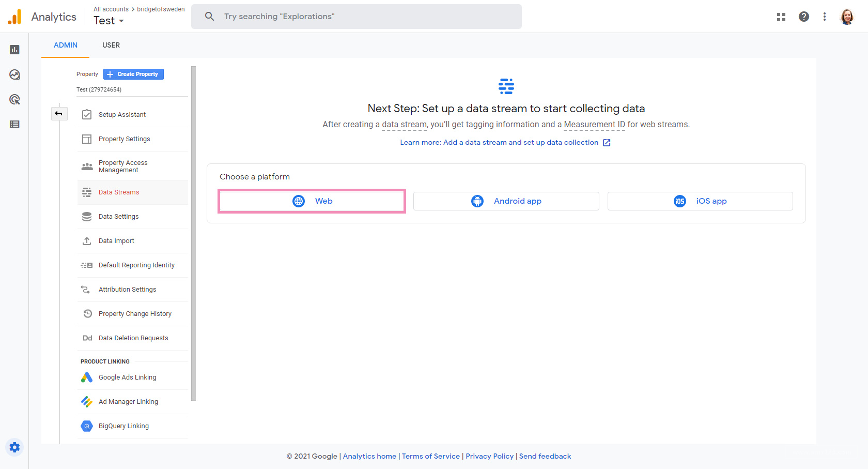Click the Ad Manager logo icon
The width and height of the screenshot is (868, 469).
pyautogui.click(x=87, y=402)
